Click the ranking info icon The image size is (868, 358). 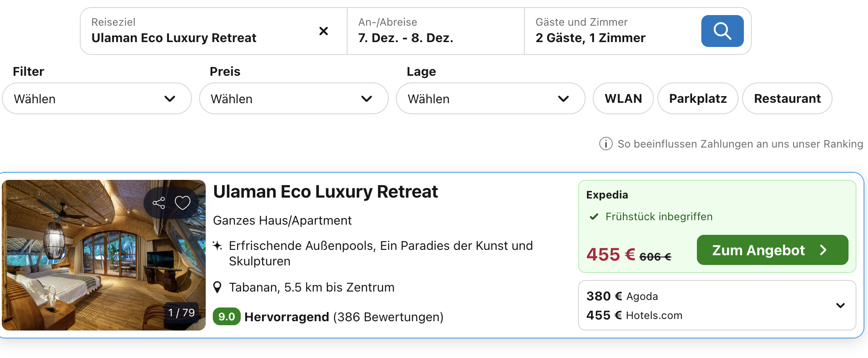click(x=606, y=144)
